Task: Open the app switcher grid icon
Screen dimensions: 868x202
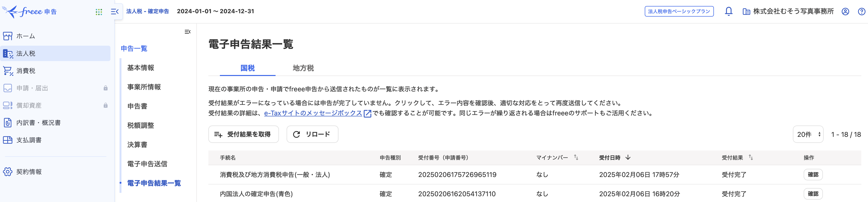Action: [99, 12]
